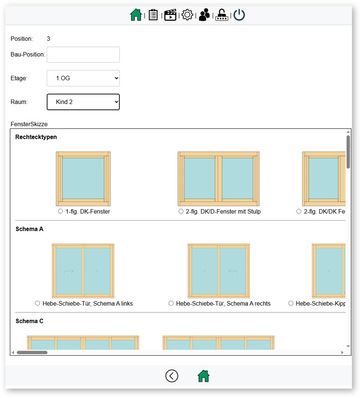361x398 pixels.
Task: Open the clipboard list icon
Action: pyautogui.click(x=153, y=15)
